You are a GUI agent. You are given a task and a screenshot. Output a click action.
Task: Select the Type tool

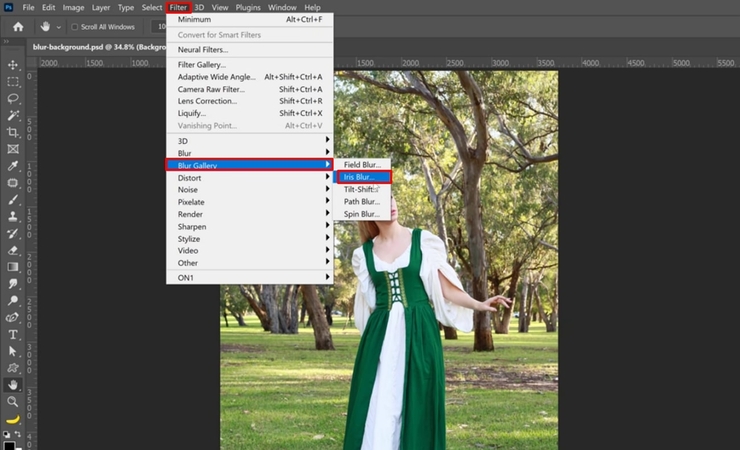pos(13,334)
